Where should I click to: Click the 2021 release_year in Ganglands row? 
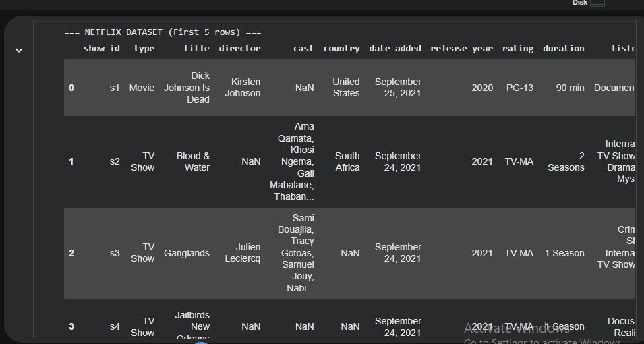click(482, 253)
